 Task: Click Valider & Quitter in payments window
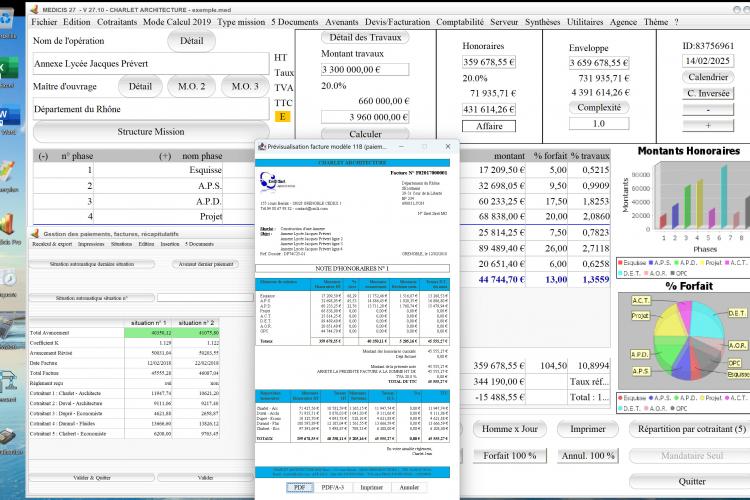point(92,478)
